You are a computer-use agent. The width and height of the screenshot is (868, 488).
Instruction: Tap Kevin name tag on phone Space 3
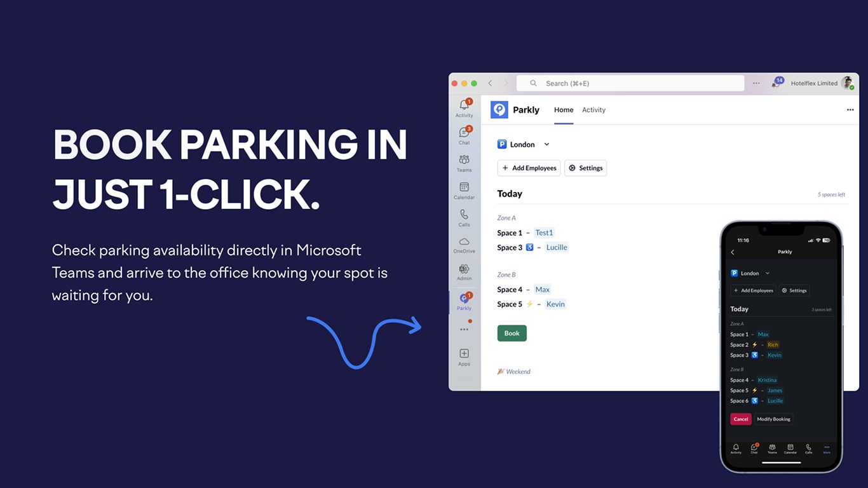click(775, 355)
